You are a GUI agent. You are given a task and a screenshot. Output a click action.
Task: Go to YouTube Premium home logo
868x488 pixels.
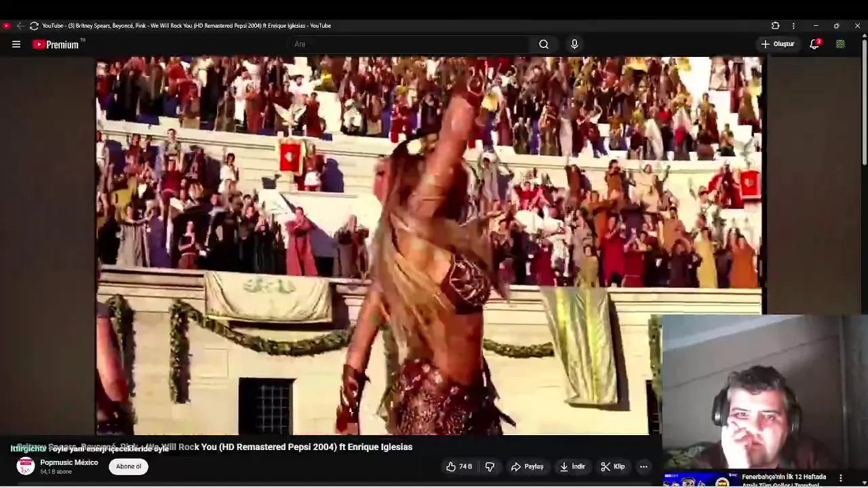(56, 44)
